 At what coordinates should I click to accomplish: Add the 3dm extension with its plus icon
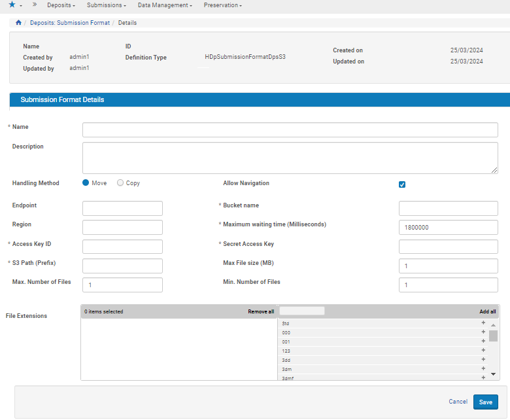[483, 368]
